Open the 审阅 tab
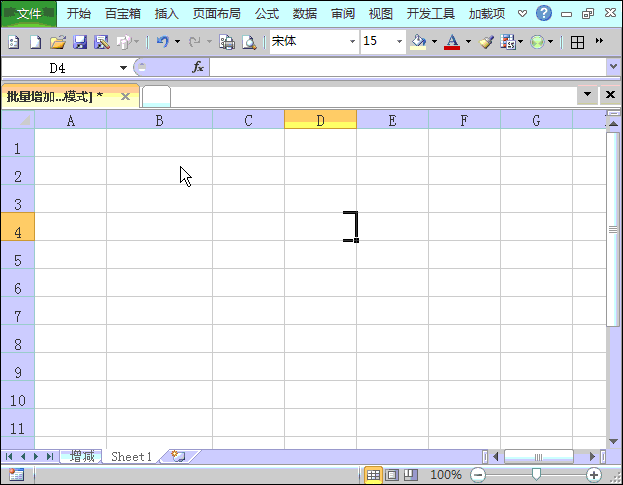Screen dimensions: 623x485 click(343, 14)
